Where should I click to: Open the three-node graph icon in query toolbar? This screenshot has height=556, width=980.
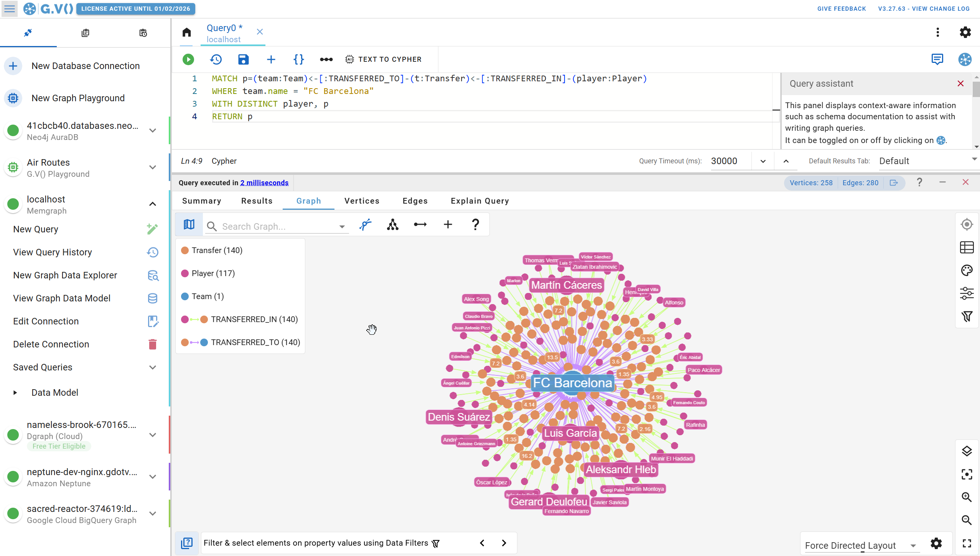click(326, 59)
